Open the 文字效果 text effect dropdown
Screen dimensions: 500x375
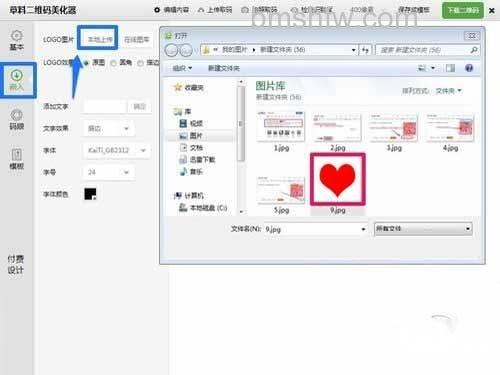pos(108,128)
